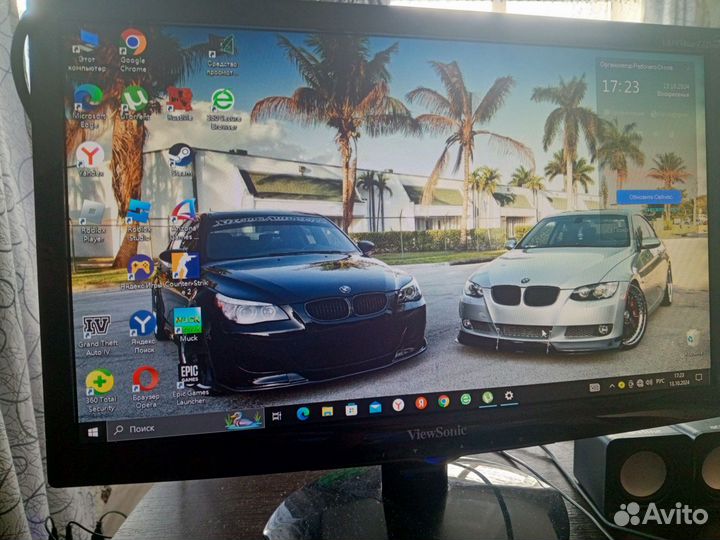Open Microsoft Edge desktop shortcut
Viewport: 720px width, 540px height.
coord(88,98)
